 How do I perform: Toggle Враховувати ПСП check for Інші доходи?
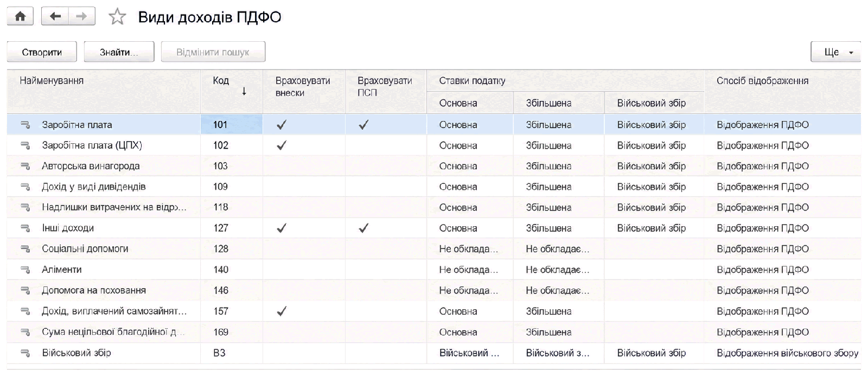[363, 228]
